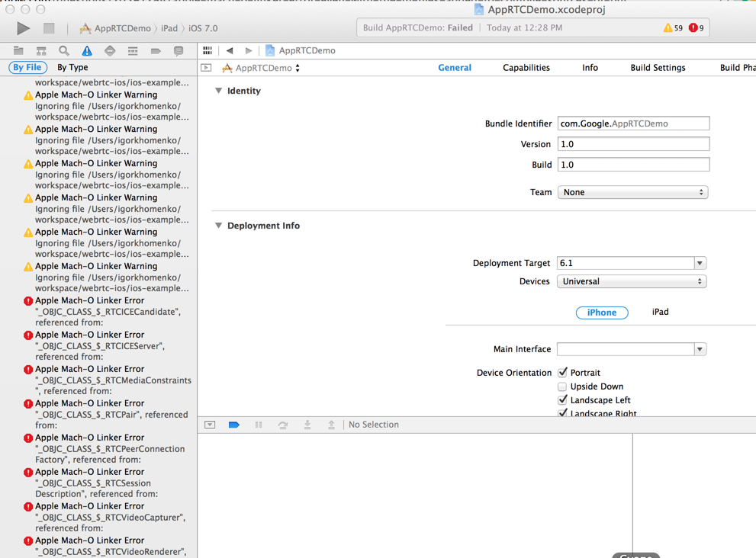Select the RTCMediaConstraints linker error

(108, 380)
